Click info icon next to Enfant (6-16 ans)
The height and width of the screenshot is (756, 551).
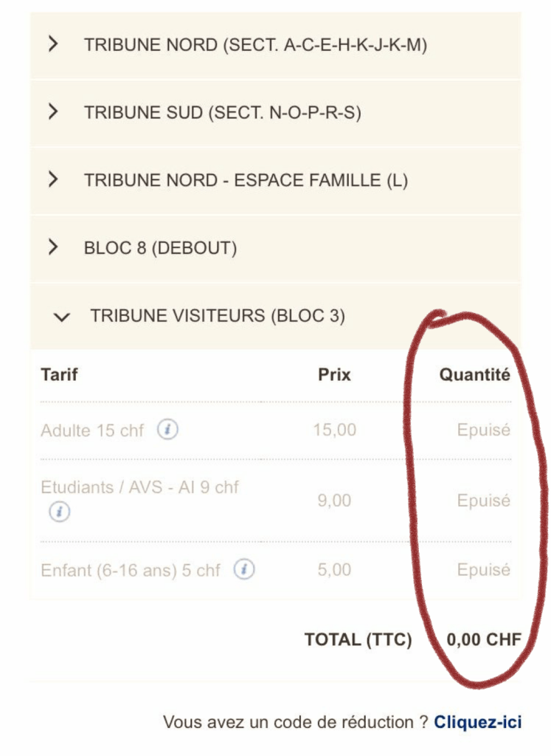pos(244,570)
